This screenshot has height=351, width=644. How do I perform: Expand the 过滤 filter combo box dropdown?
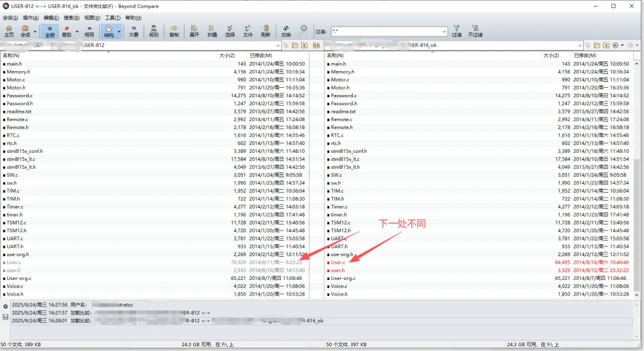tap(444, 32)
